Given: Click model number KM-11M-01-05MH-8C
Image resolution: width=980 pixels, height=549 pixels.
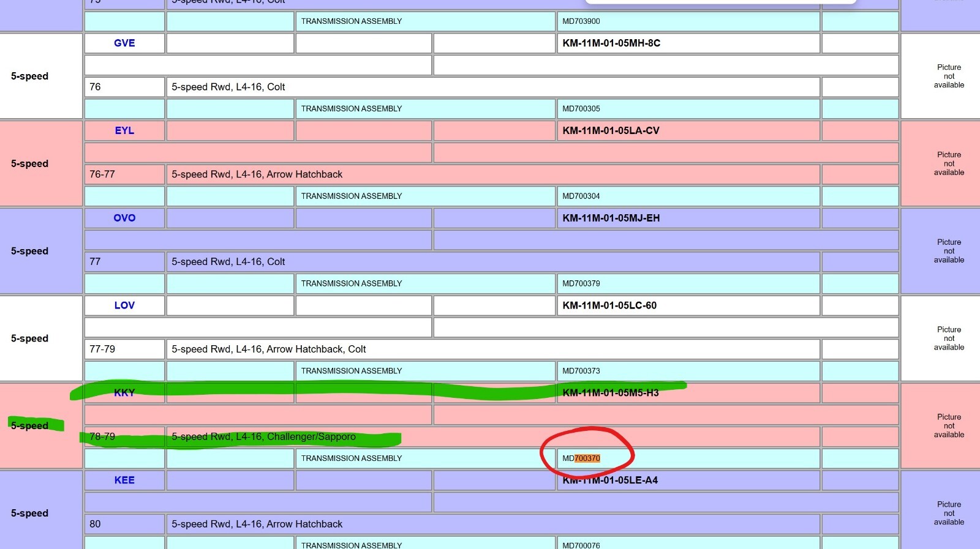Looking at the screenshot, I should tap(611, 43).
